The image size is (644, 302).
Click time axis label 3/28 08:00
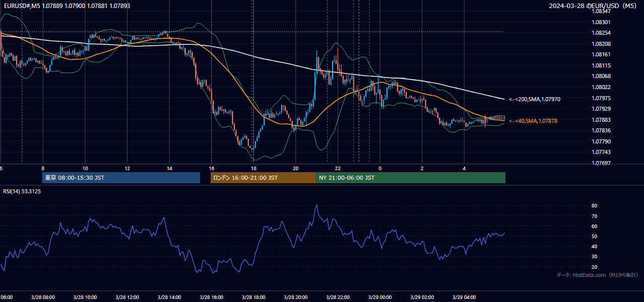(x=42, y=297)
